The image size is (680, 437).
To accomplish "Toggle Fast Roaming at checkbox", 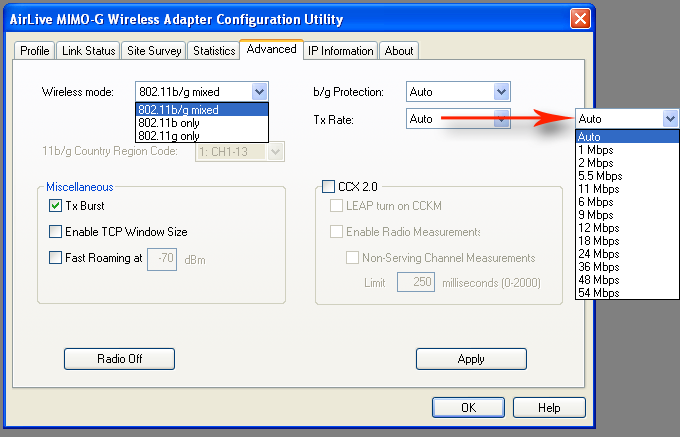I will click(55, 258).
